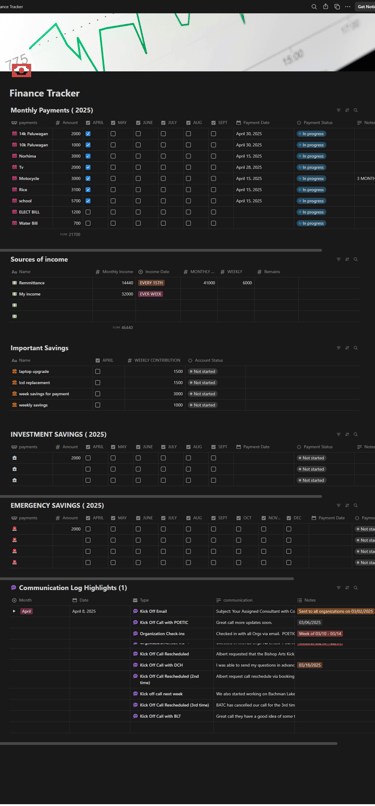
Task: Open sort for EMERGENCY SAVINGS table
Action: [x=347, y=505]
